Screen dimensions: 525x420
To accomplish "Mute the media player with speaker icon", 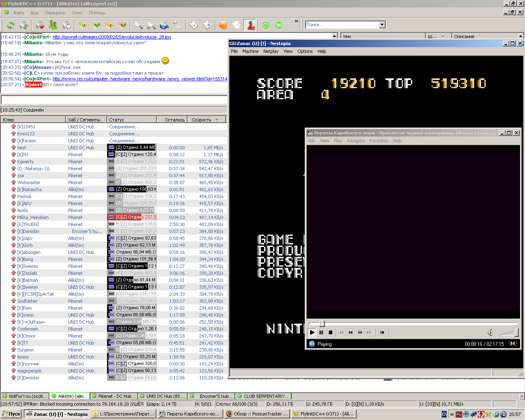I will [x=490, y=333].
